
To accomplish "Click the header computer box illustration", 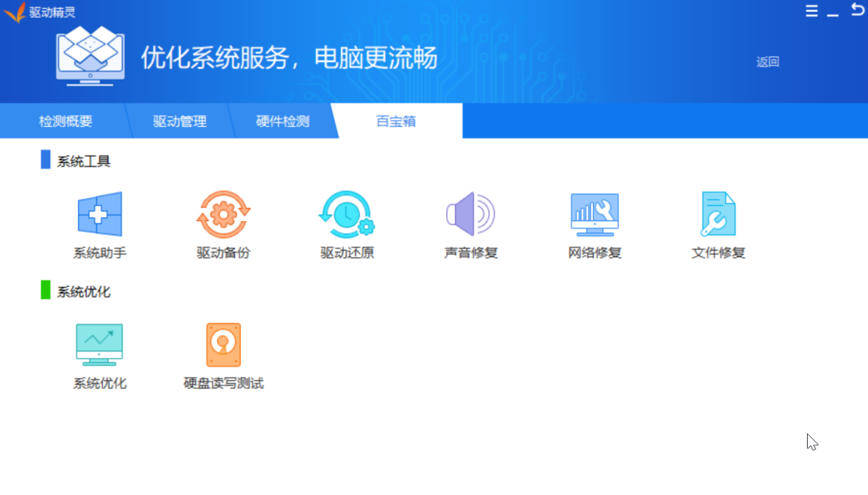I will click(x=90, y=56).
